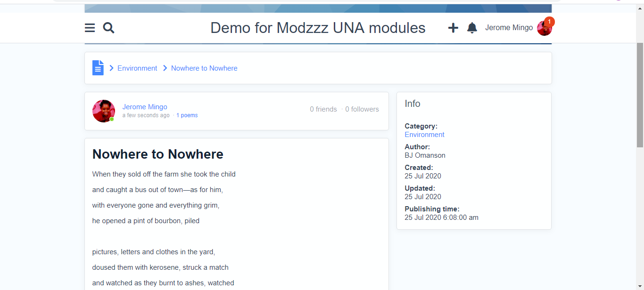The height and width of the screenshot is (290, 644).
Task: Open author Jerome Mingo's profile picture
Action: point(103,111)
